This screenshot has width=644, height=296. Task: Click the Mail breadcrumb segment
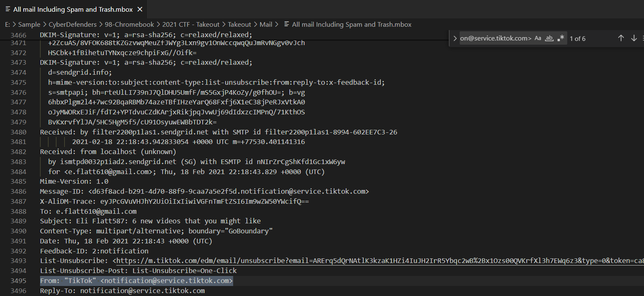(266, 25)
